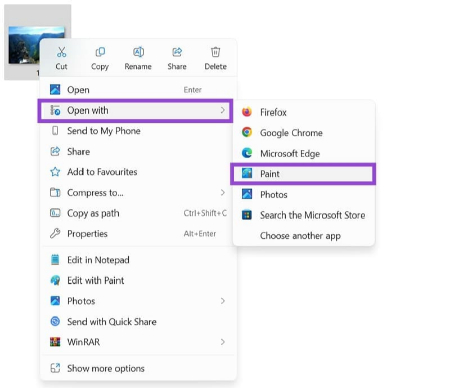This screenshot has height=388, width=450.
Task: Expand the WinRAR submenu
Action: coord(223,342)
